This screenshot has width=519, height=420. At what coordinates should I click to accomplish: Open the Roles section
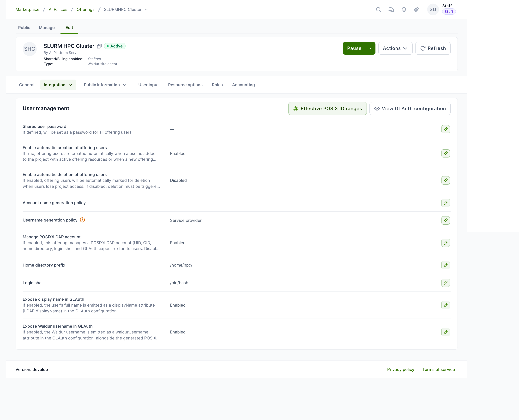(217, 85)
